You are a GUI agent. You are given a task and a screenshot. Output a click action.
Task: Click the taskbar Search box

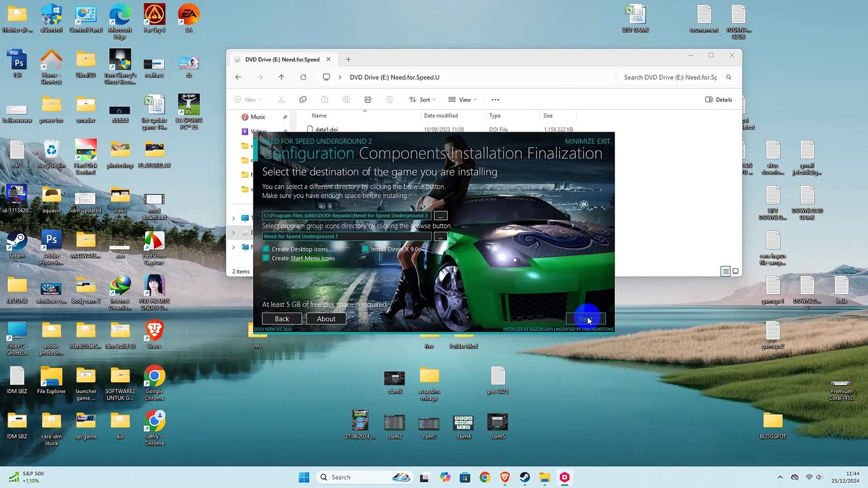tap(365, 477)
